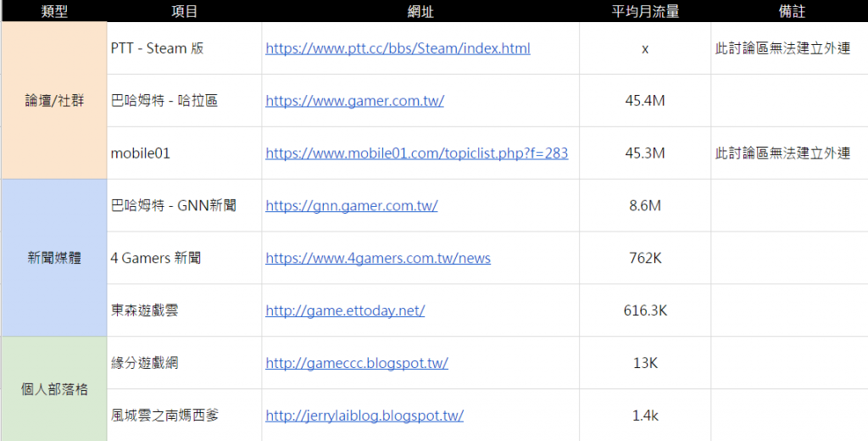This screenshot has width=868, height=441.
Task: Click the 個人部落格 category cell
Action: click(x=53, y=389)
